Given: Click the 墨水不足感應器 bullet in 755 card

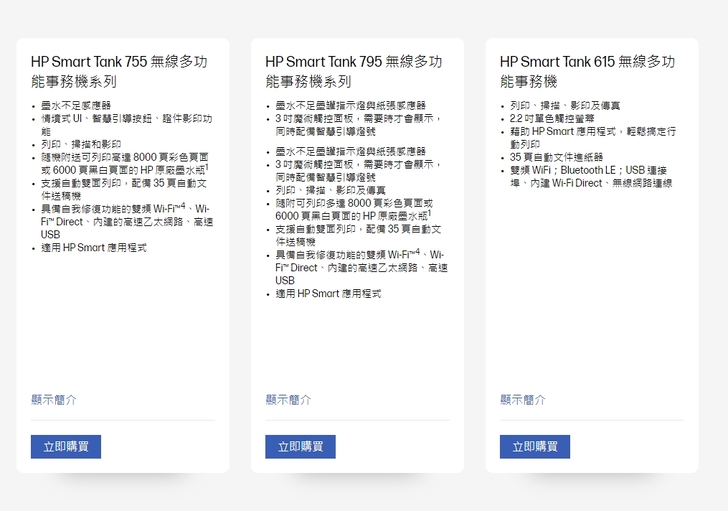Looking at the screenshot, I should coord(76,106).
